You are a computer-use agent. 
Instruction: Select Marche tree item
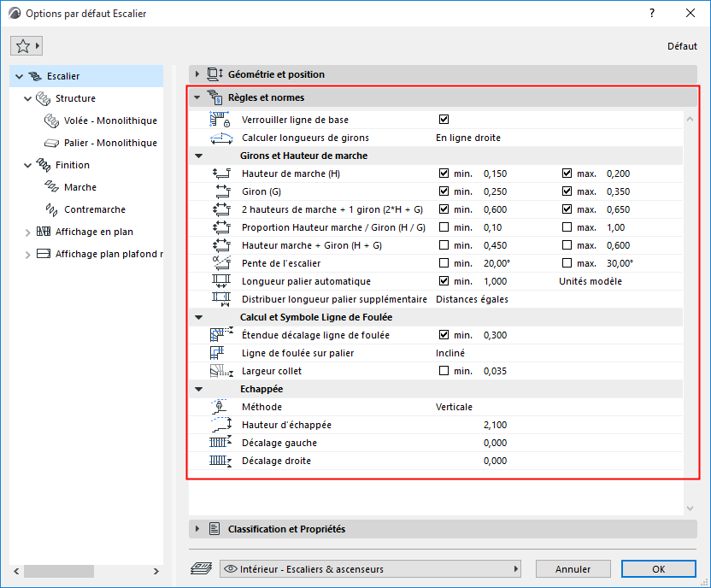[x=80, y=187]
